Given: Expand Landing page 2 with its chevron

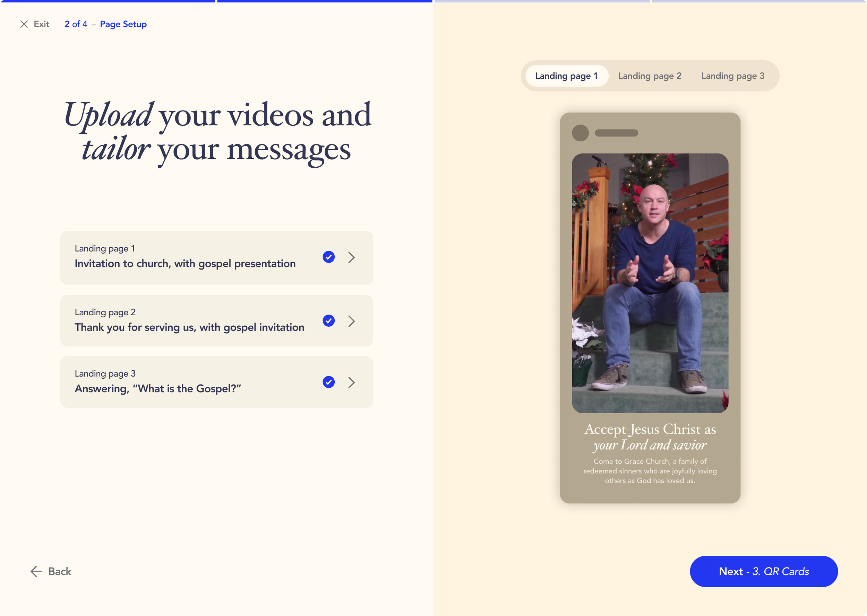Looking at the screenshot, I should click(x=352, y=321).
